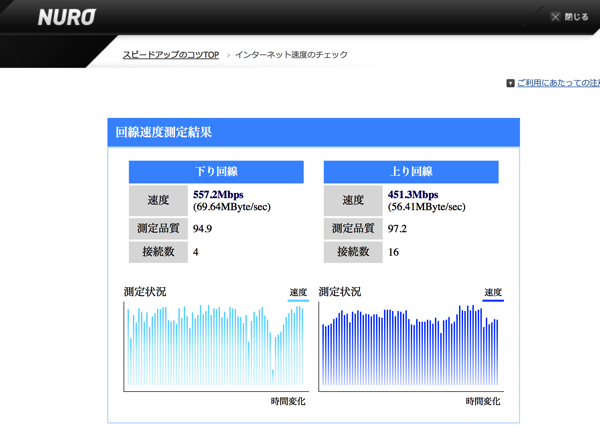Click the 接続数 label under 下り回線
The image size is (600, 439).
coord(158,251)
